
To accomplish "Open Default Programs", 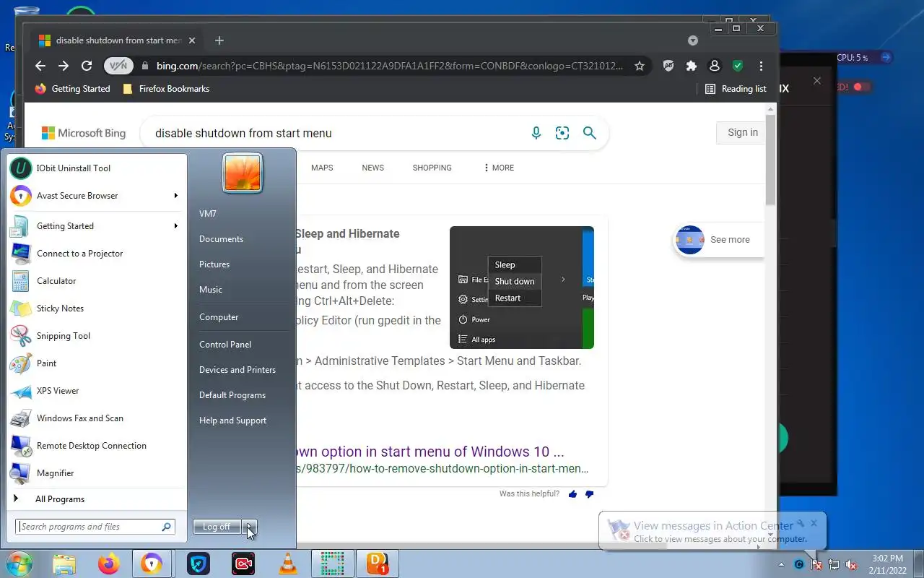I will point(232,395).
